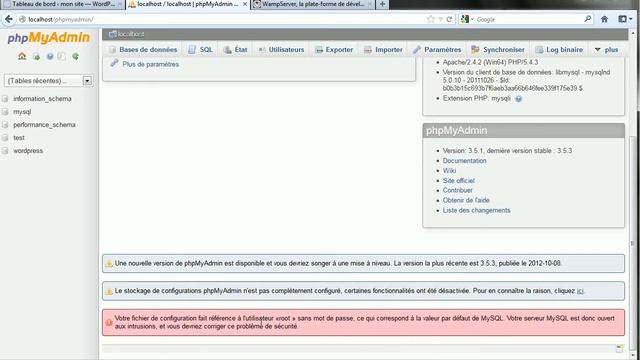Click the localhost breadcrumb link
Viewport: 640px width, 360px height.
pyautogui.click(x=131, y=34)
